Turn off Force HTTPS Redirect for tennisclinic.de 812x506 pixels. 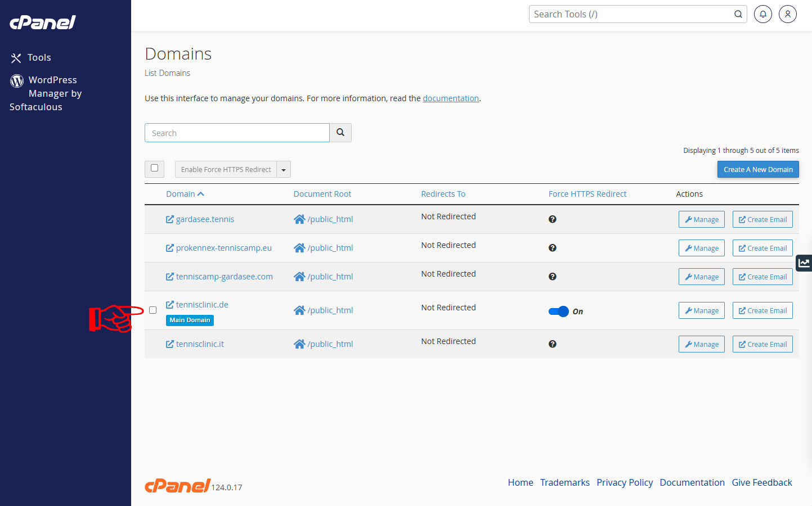[559, 311]
